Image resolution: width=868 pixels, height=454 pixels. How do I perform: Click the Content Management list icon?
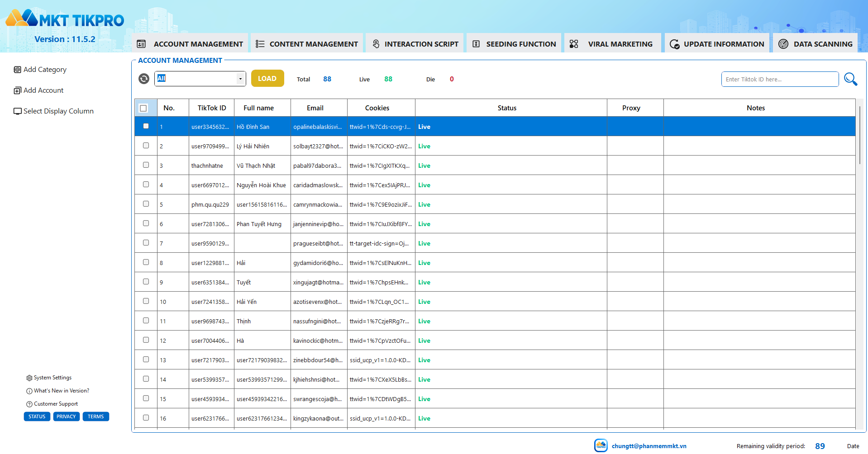click(260, 44)
